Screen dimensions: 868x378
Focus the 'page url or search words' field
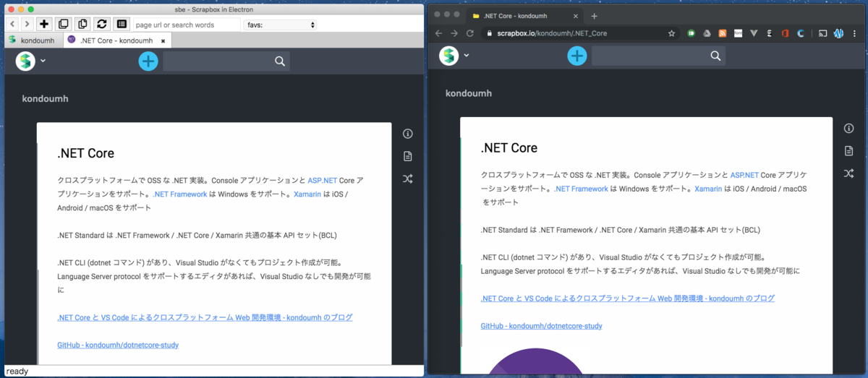(x=187, y=25)
